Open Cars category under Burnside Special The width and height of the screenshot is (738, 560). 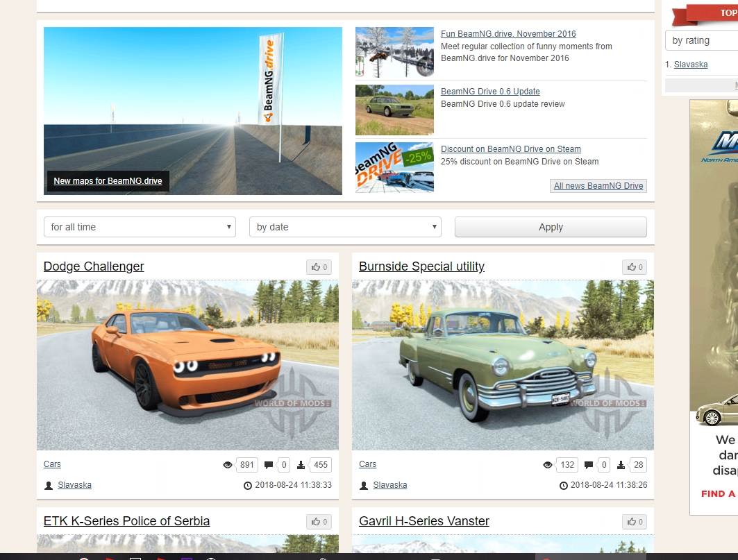(x=367, y=464)
